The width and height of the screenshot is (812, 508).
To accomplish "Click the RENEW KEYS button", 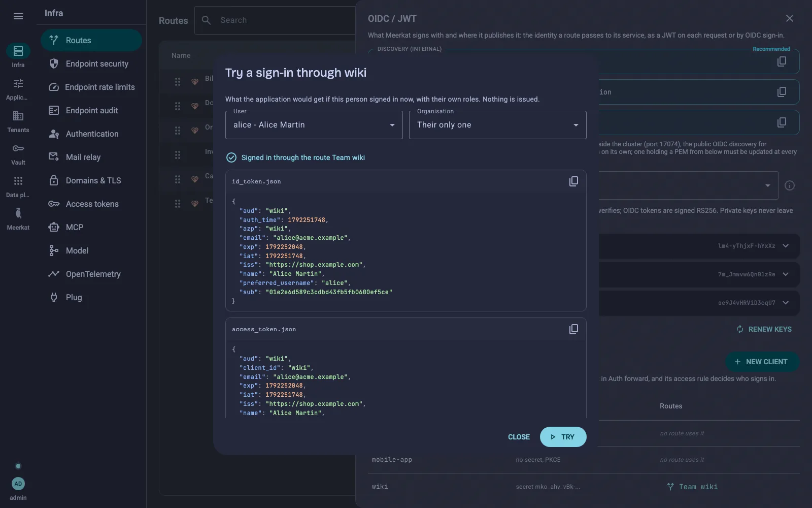I will [764, 329].
